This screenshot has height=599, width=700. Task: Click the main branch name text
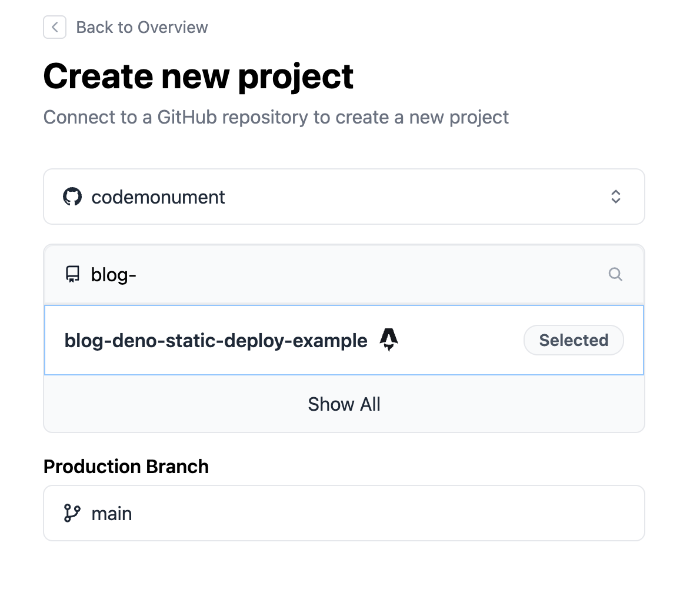[x=112, y=514]
